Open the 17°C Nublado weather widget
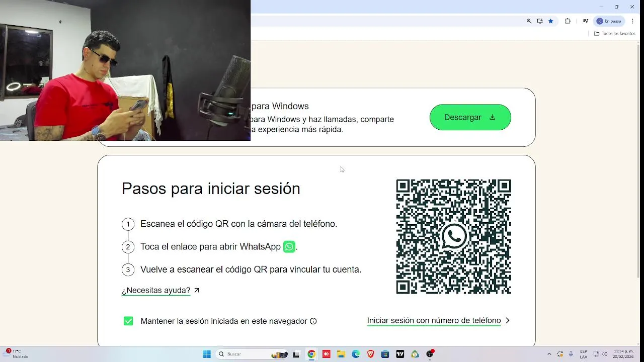The image size is (644, 362). pyautogui.click(x=16, y=354)
